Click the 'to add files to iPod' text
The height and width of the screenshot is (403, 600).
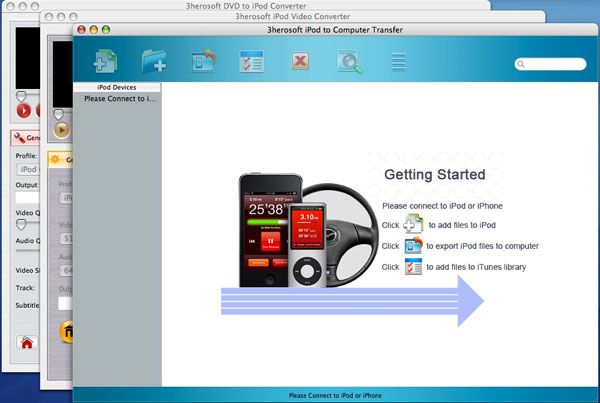[462, 225]
